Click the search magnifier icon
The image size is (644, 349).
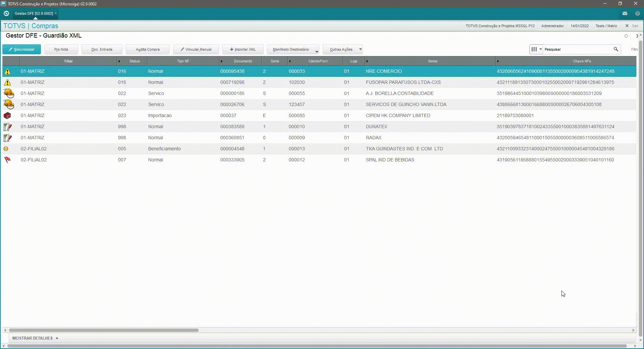(616, 49)
